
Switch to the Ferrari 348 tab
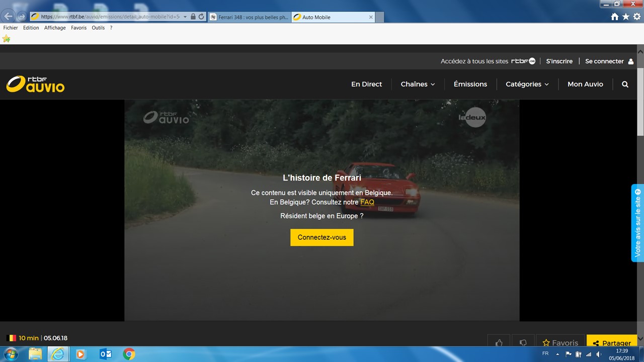click(x=249, y=17)
